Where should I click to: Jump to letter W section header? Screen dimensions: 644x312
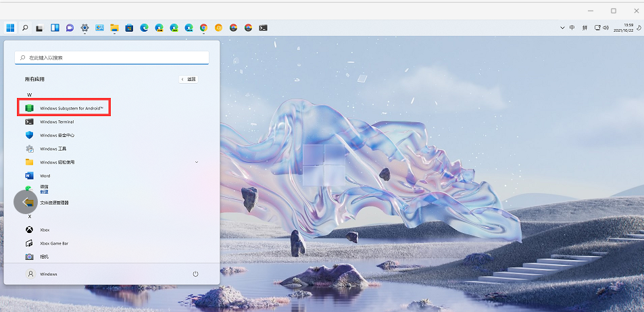coord(29,95)
